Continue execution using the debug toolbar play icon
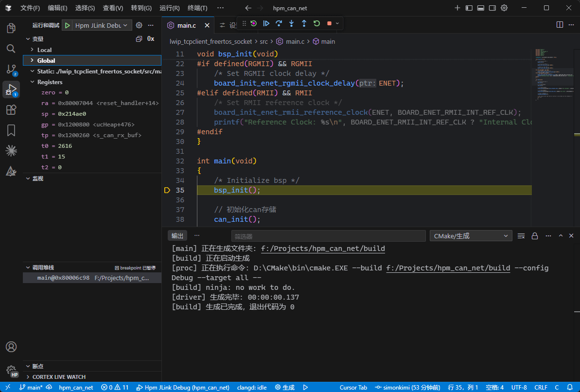This screenshot has height=392, width=580. [266, 23]
